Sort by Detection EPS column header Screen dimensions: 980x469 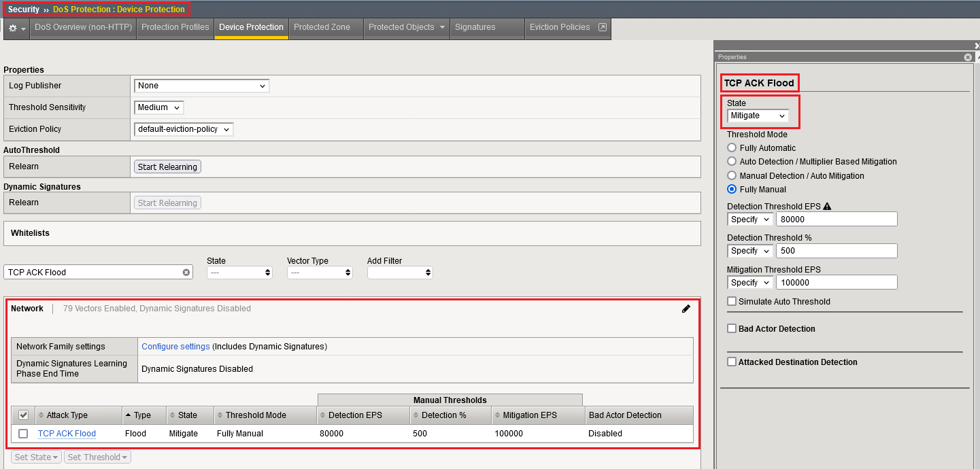(355, 415)
